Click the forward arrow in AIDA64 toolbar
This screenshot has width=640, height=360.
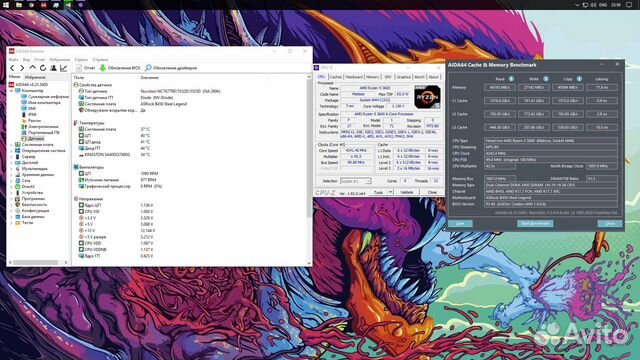[22, 68]
